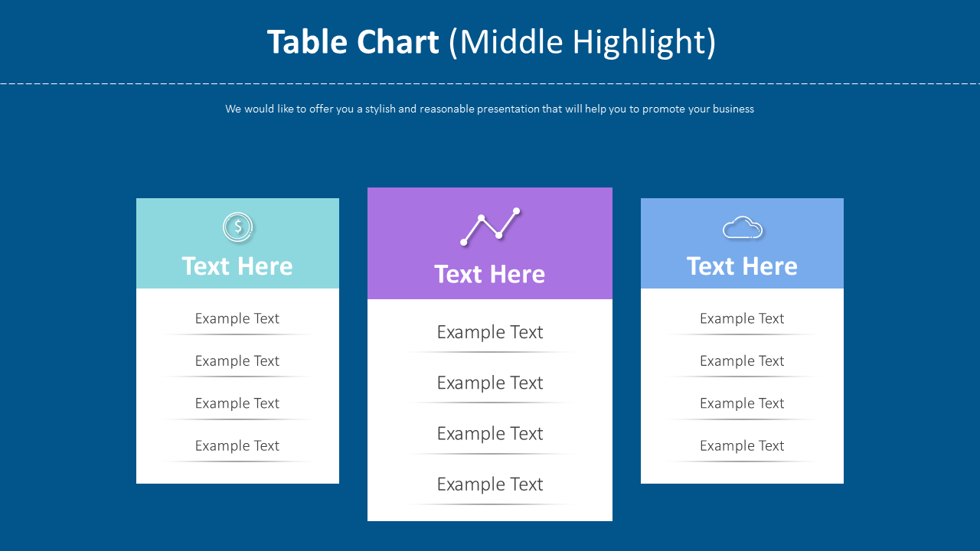Select the purple header color block
This screenshot has width=980, height=551.
(490, 243)
